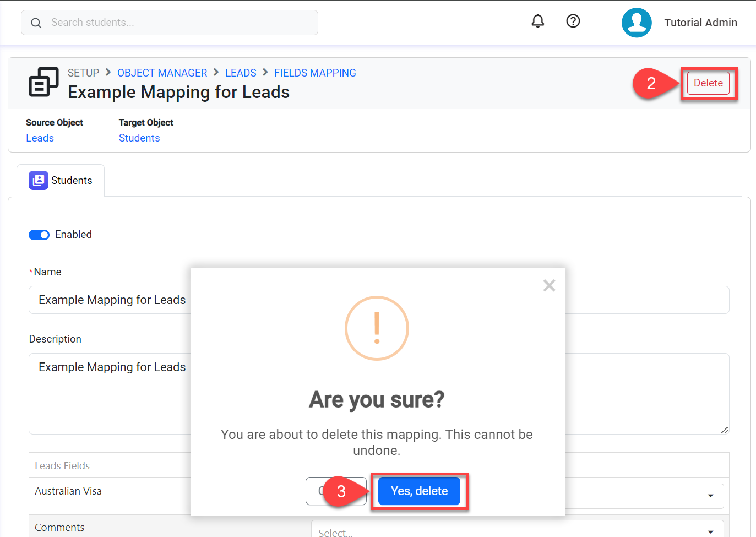Click the orange warning exclamation icon
756x537 pixels.
[x=377, y=328]
